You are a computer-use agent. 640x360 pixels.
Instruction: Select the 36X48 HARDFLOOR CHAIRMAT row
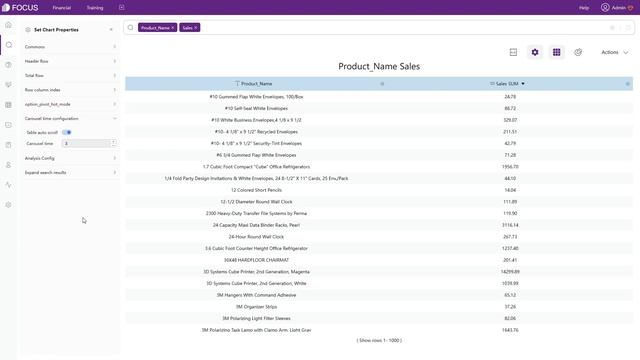(379, 260)
